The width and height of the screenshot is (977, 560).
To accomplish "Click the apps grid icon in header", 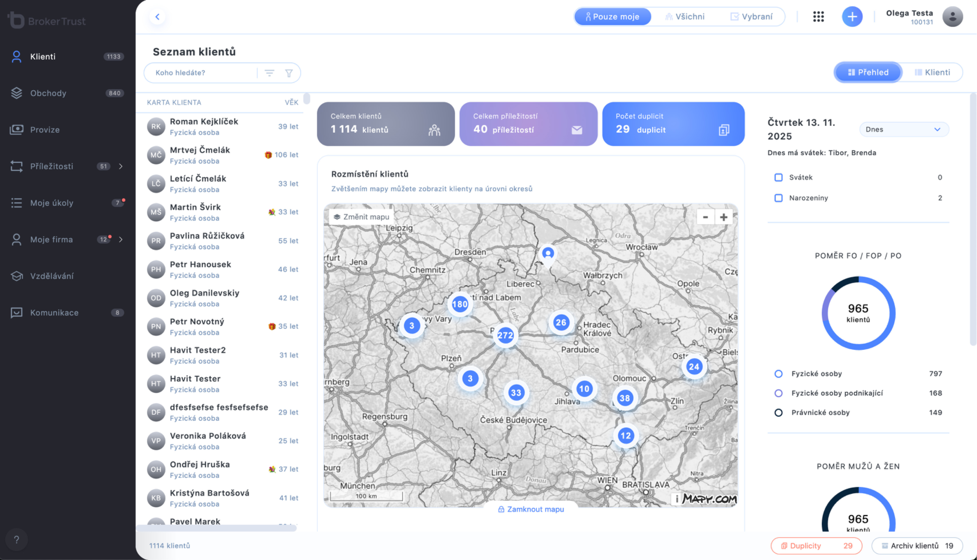I will 818,17.
